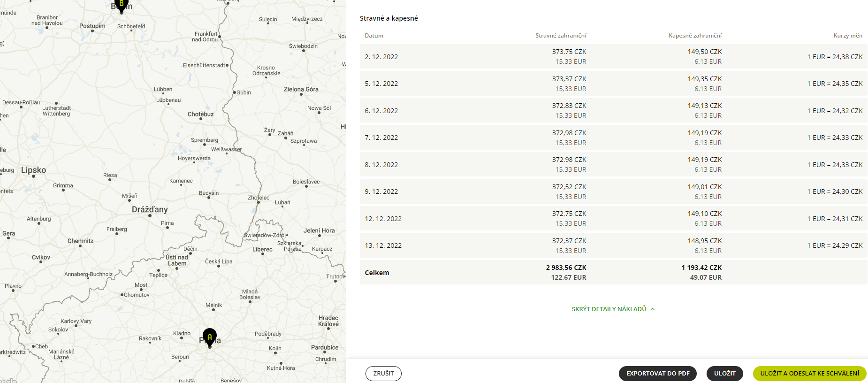
Task: Click total 49,07 EUR
Action: click(706, 277)
